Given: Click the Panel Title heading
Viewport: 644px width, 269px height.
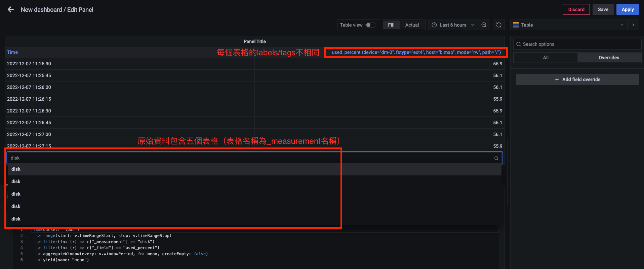Looking at the screenshot, I should click(x=254, y=41).
